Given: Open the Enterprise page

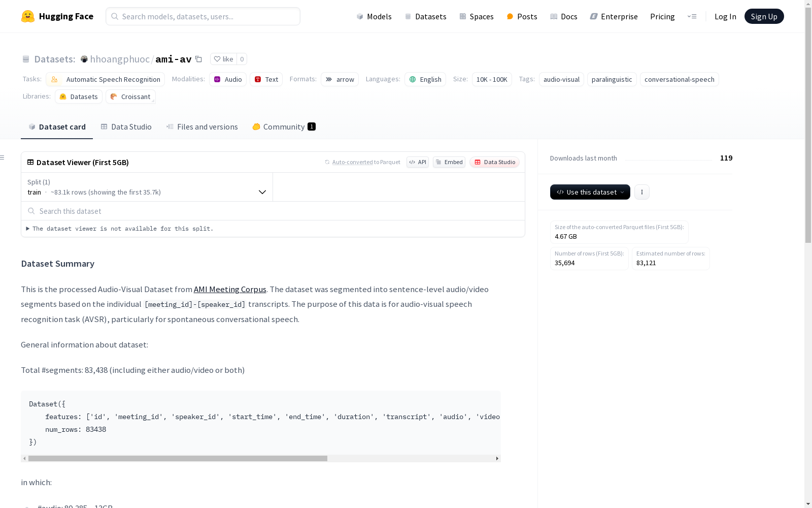Looking at the screenshot, I should coord(614,16).
